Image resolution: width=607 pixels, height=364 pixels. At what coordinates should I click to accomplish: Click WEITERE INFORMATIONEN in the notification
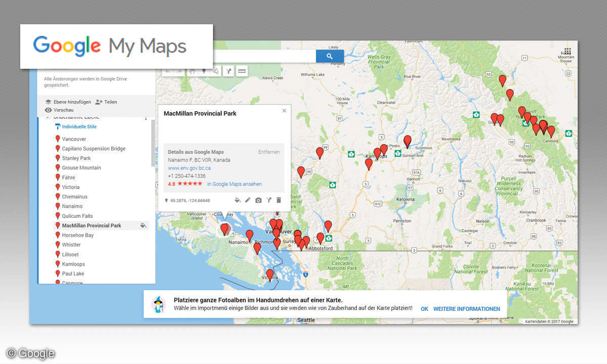pos(466,309)
